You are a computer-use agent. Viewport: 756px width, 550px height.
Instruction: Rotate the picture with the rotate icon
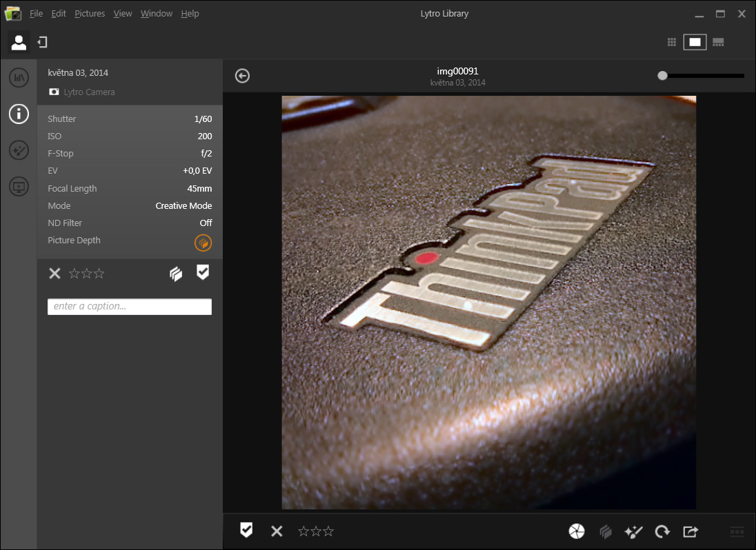coord(662,531)
